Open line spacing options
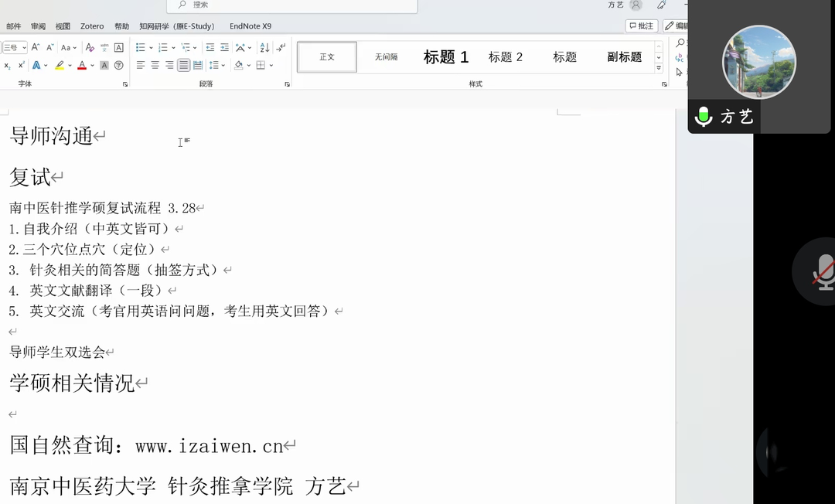 [214, 65]
